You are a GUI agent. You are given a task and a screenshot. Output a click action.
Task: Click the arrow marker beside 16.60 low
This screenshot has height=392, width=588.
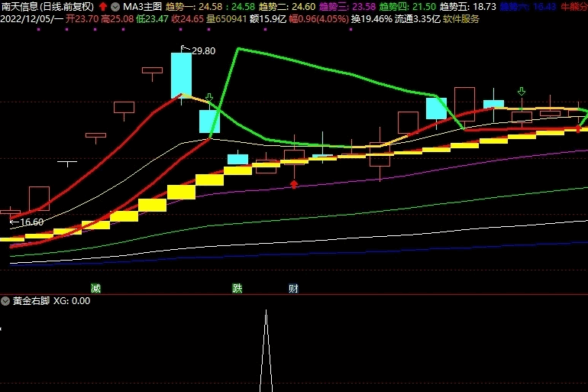[x=15, y=222]
